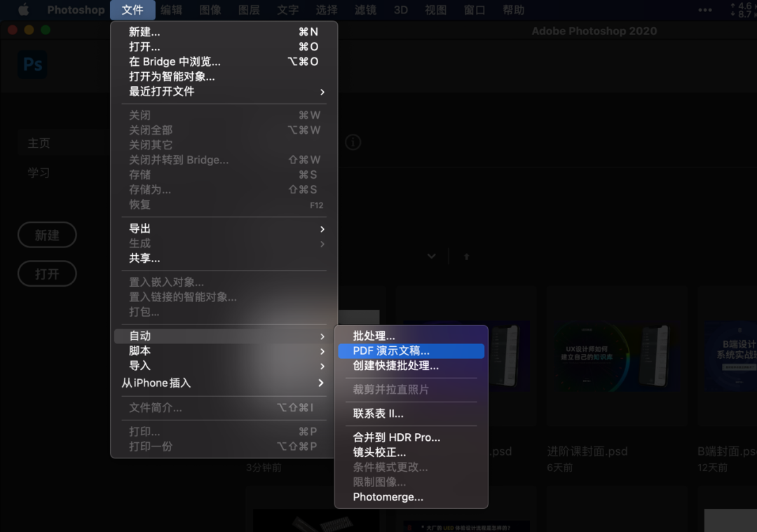This screenshot has width=757, height=532.
Task: Click the menu bar ellipsis overflow icon
Action: [705, 10]
